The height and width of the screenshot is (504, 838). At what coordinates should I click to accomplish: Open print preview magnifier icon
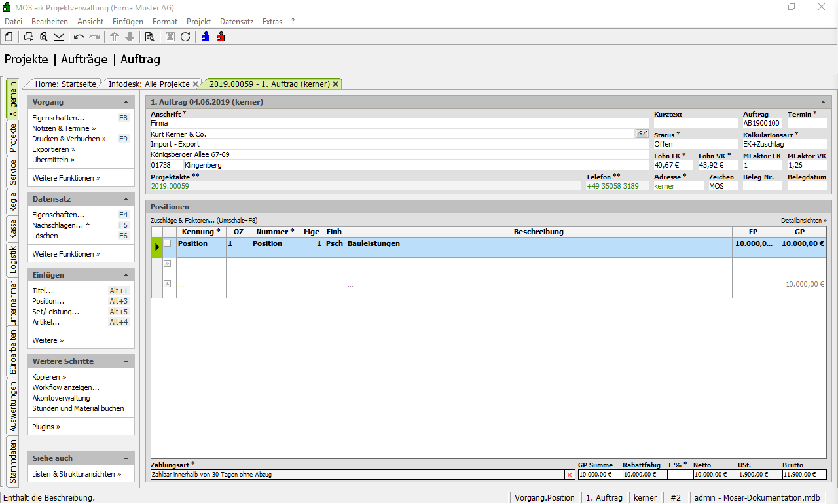coord(44,37)
